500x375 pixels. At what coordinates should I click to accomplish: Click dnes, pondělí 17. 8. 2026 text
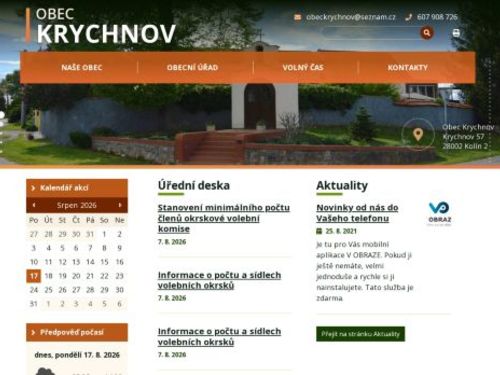77,355
